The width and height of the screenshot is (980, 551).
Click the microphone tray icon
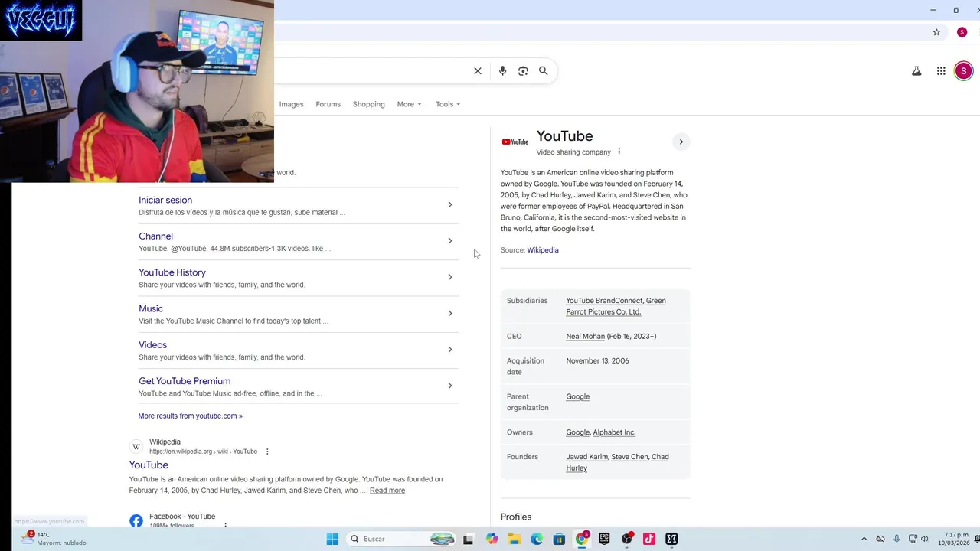(x=897, y=539)
